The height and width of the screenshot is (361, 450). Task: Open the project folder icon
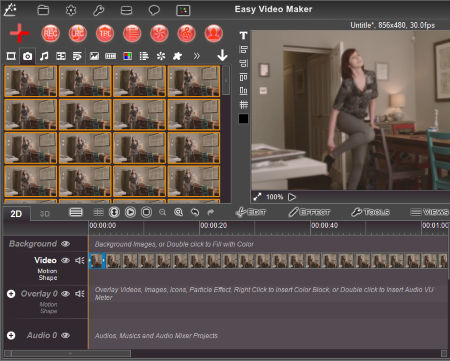pos(43,10)
